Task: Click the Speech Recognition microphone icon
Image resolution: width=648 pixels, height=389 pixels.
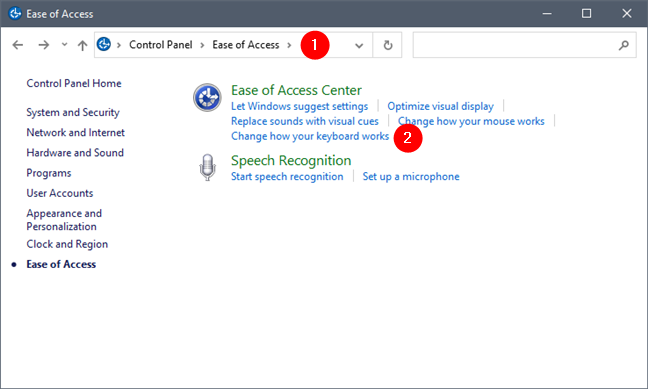Action: tap(207, 167)
